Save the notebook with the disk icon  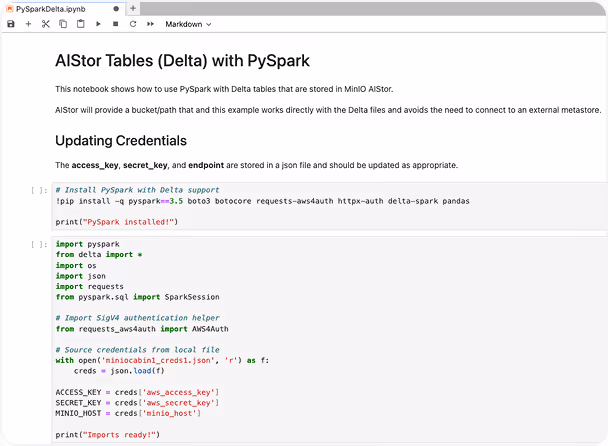click(x=11, y=24)
